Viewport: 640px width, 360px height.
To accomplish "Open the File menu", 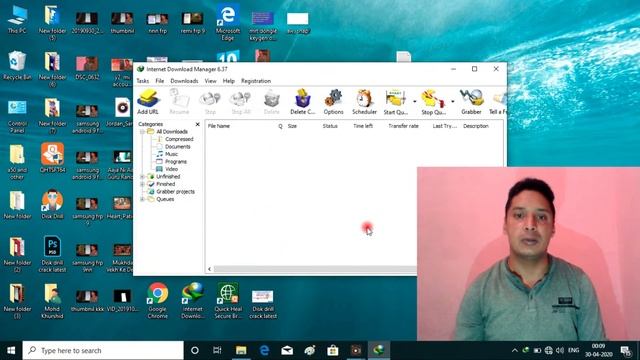I will 160,81.
